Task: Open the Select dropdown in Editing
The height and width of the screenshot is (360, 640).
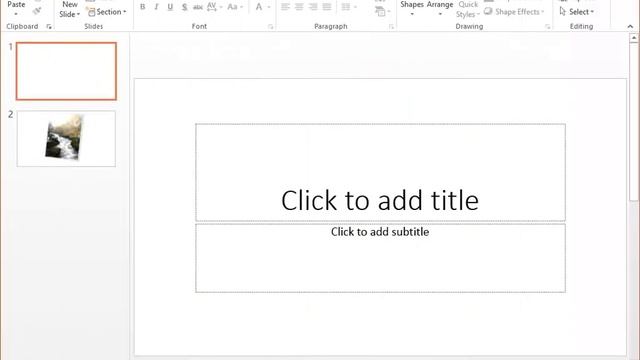Action: 576,12
